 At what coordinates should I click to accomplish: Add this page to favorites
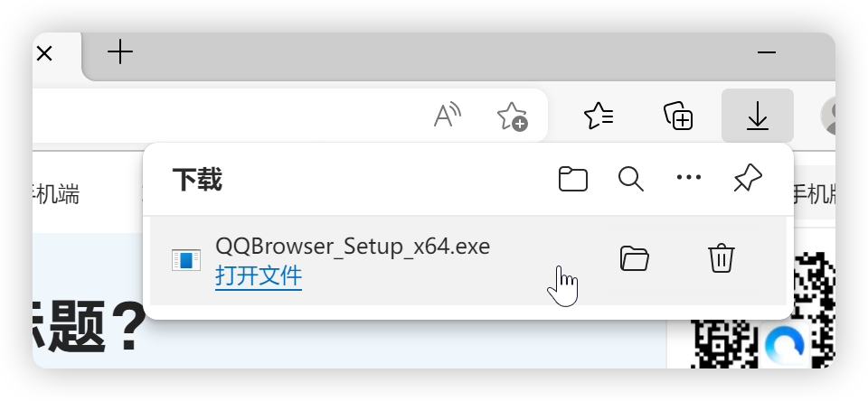pos(512,116)
